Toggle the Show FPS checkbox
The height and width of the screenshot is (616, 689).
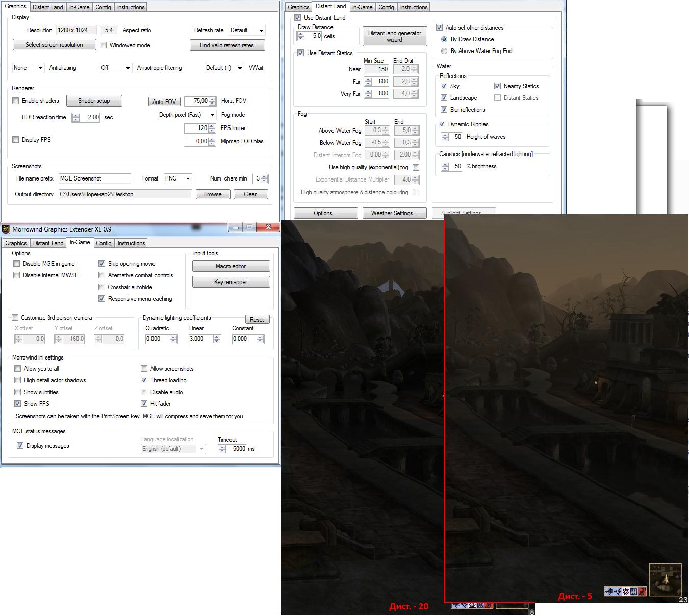click(x=18, y=404)
